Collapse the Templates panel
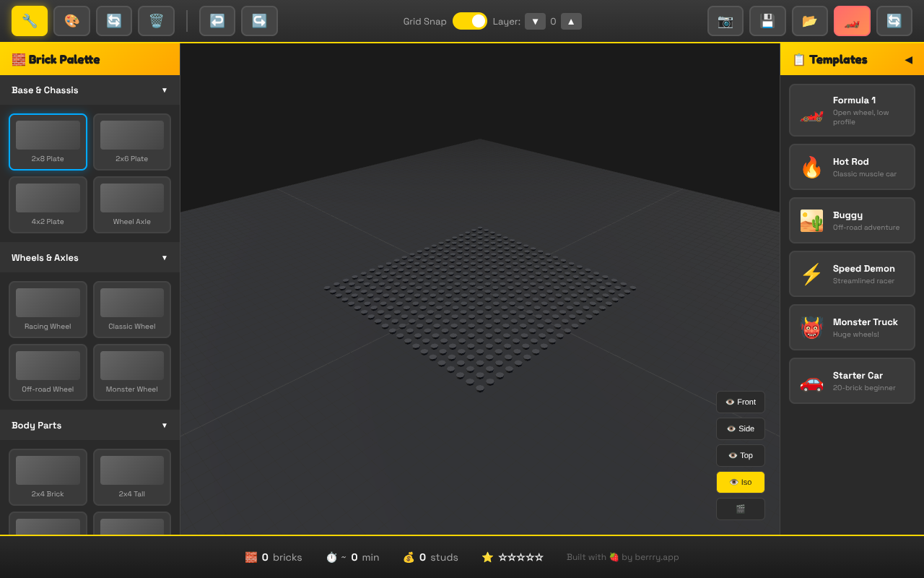Viewport: 924px width, 578px height. (x=909, y=59)
